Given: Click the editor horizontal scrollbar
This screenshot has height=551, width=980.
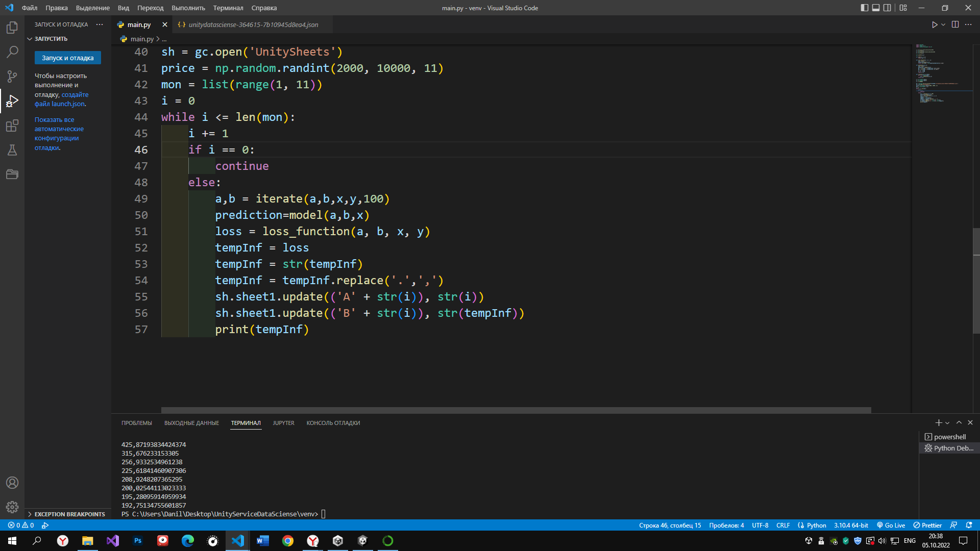Looking at the screenshot, I should click(x=516, y=410).
